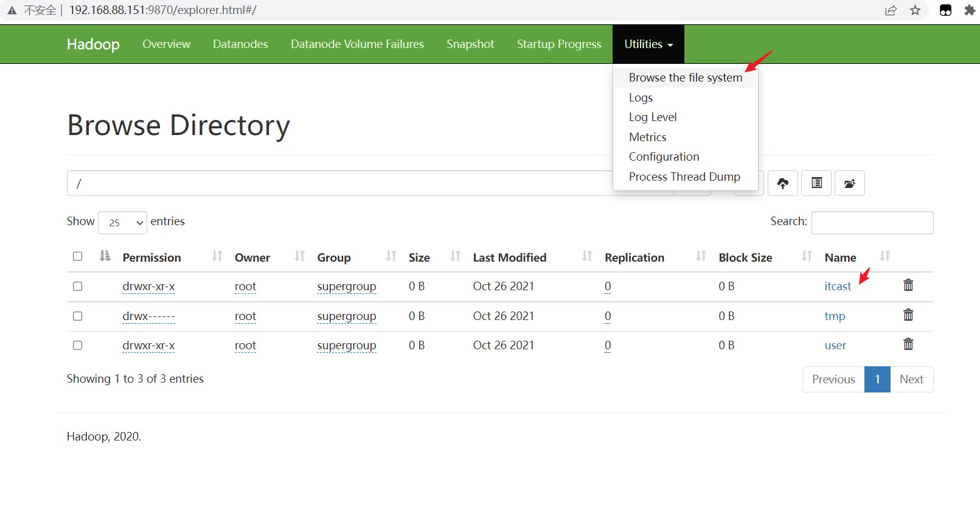980x505 pixels.
Task: Open Metrics from the Utilities menu
Action: pos(647,137)
